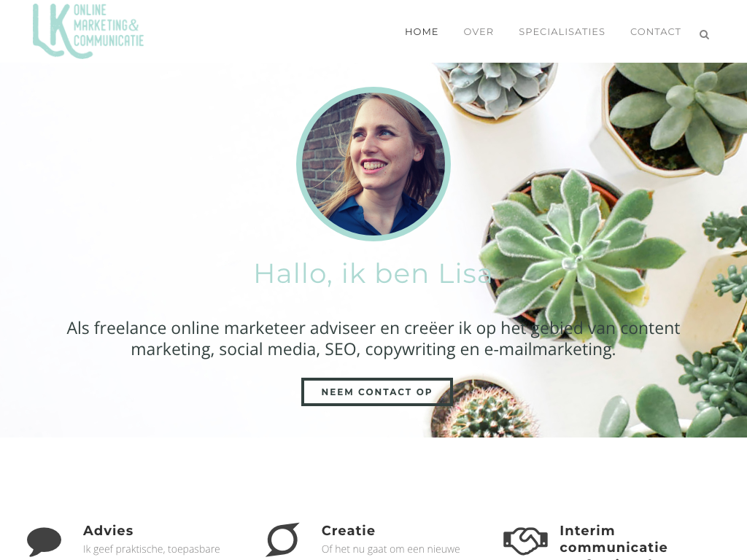Click the Neem Contact Op button
This screenshot has height=560, width=747.
[x=377, y=392]
